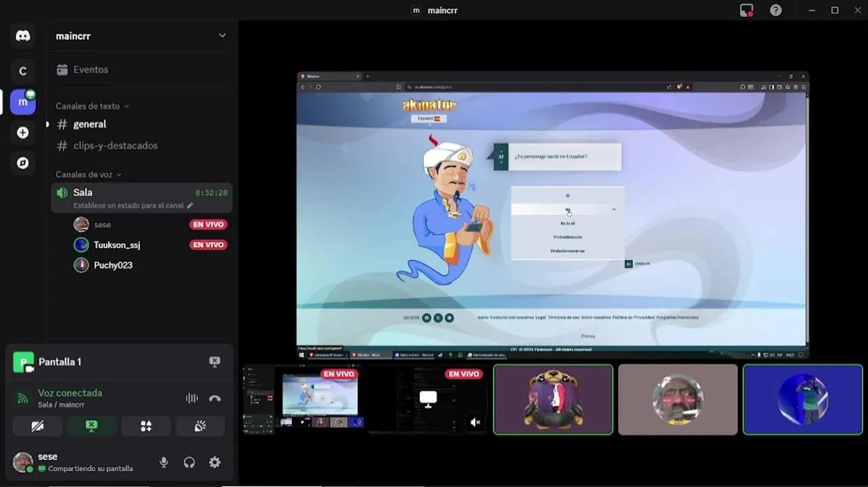Open user settings gear icon
Screen dimensions: 868x487
[x=215, y=463]
